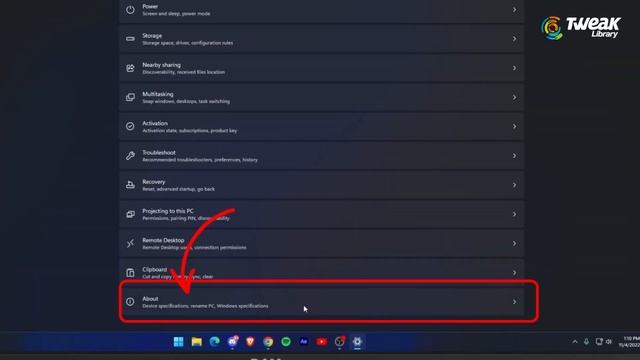Image resolution: width=640 pixels, height=360 pixels.
Task: Select the Projecting to this PC label
Action: pos(168,211)
